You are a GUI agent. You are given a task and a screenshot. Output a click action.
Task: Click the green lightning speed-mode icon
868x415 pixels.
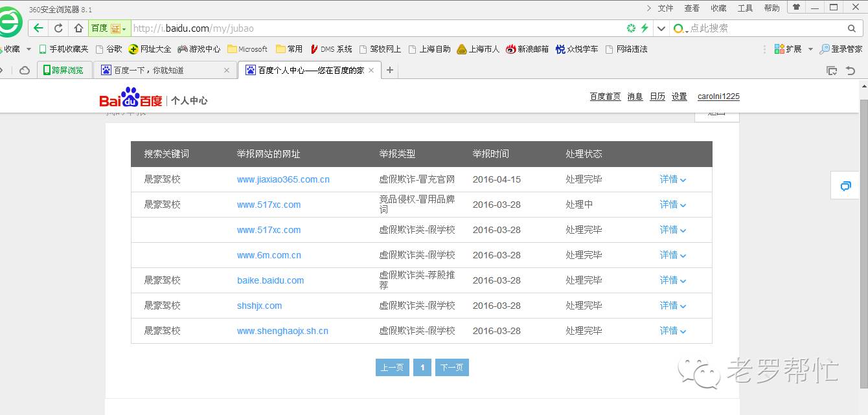point(645,28)
